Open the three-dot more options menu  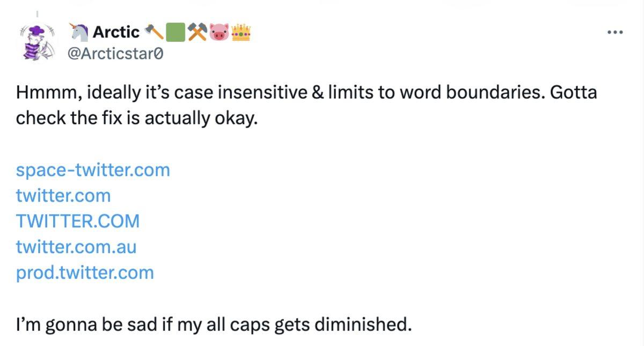614,33
